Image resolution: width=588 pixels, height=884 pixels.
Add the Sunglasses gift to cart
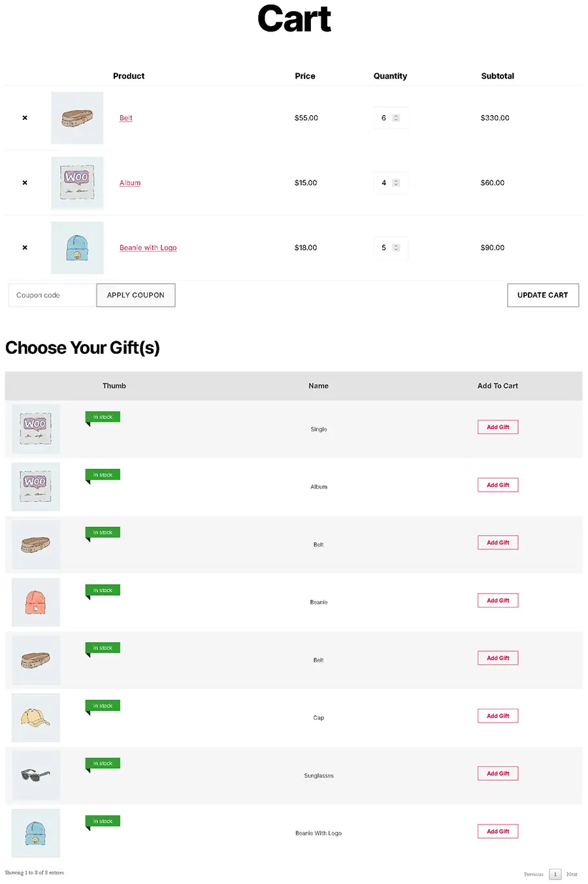(497, 773)
